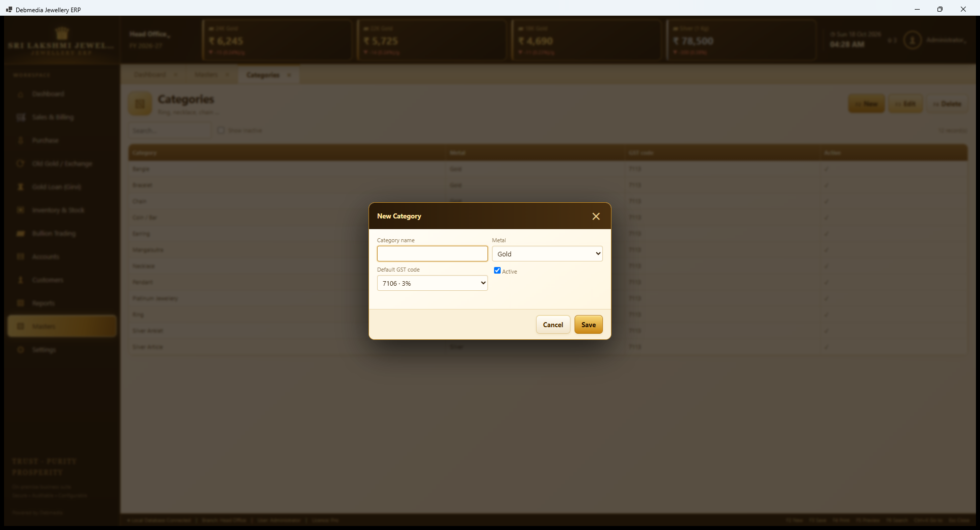Minimize the Debmedia Jewellery ERP window
The height and width of the screenshot is (530, 980).
[x=917, y=9]
